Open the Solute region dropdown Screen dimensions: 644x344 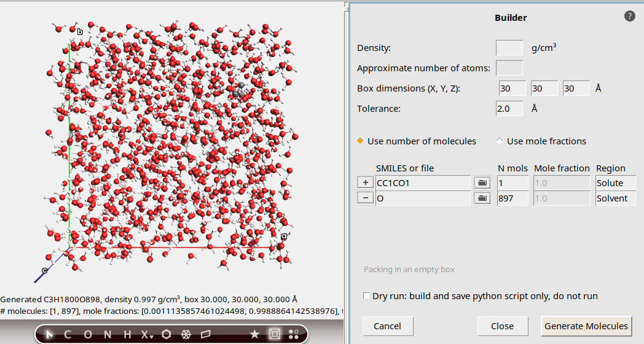[x=616, y=182]
